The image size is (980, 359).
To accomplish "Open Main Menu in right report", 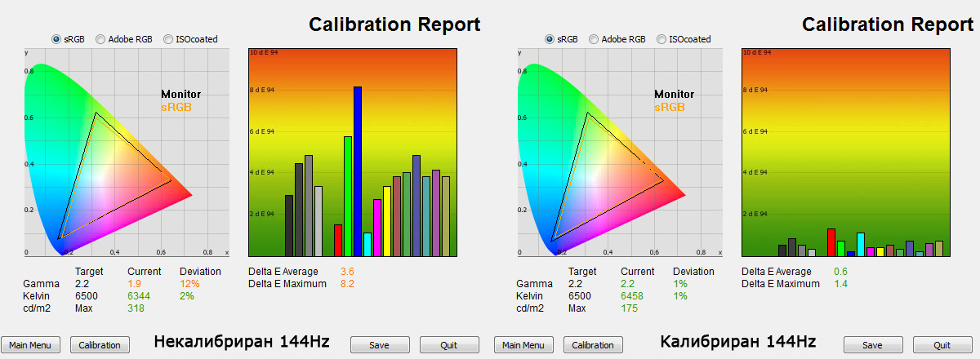I will 523,345.
